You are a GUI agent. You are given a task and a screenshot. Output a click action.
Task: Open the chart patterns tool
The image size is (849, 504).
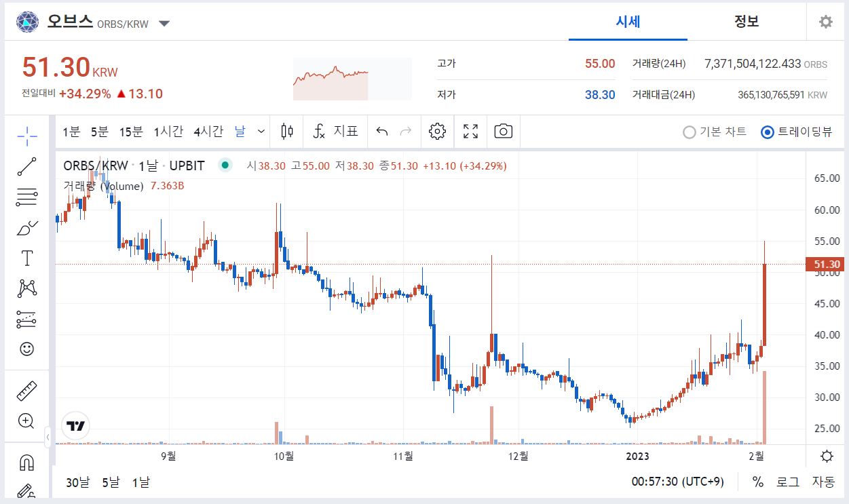click(x=26, y=288)
